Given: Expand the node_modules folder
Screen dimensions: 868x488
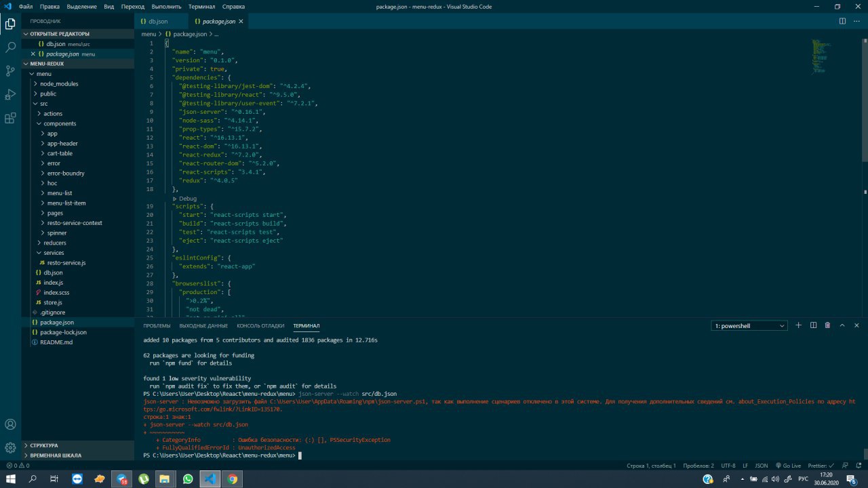Looking at the screenshot, I should pos(78,83).
